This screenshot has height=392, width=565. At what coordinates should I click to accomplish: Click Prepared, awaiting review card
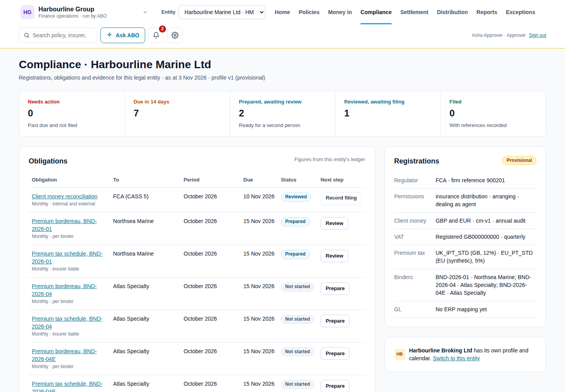[282, 114]
